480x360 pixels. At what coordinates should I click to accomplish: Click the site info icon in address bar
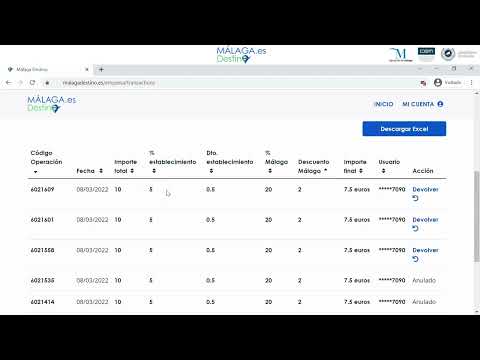[47, 83]
